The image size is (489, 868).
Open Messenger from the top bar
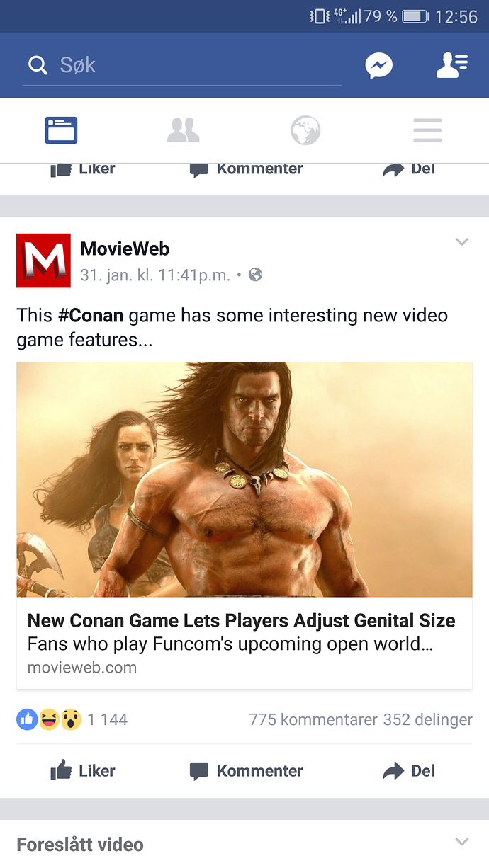pos(379,66)
